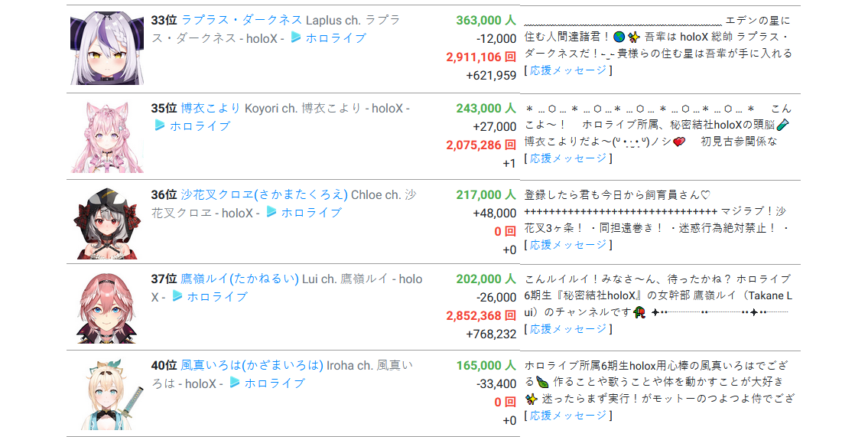Open Kazama Iroha avatar thumbnail
The height and width of the screenshot is (437, 868).
(x=107, y=394)
